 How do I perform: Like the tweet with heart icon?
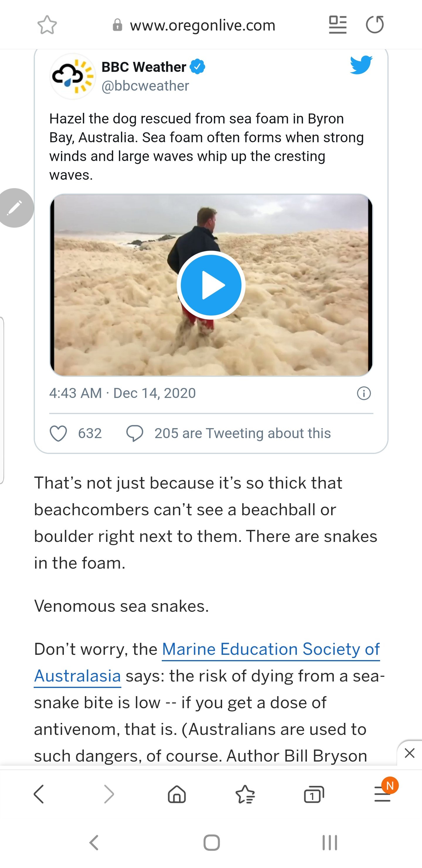point(59,433)
